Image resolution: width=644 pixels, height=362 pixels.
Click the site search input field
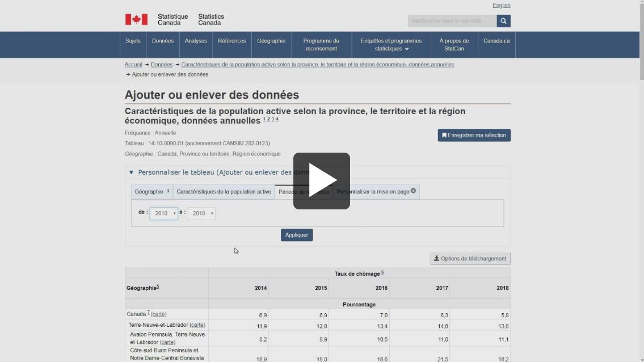pyautogui.click(x=452, y=21)
